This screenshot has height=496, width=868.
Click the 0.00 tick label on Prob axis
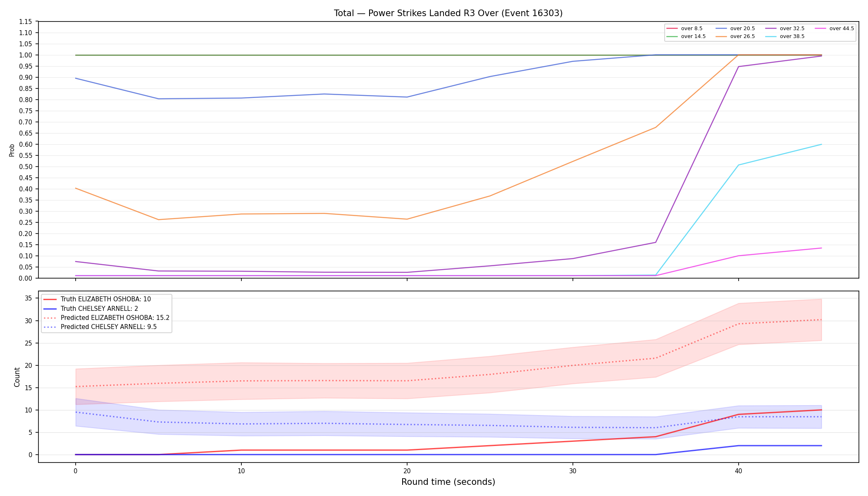pos(26,278)
